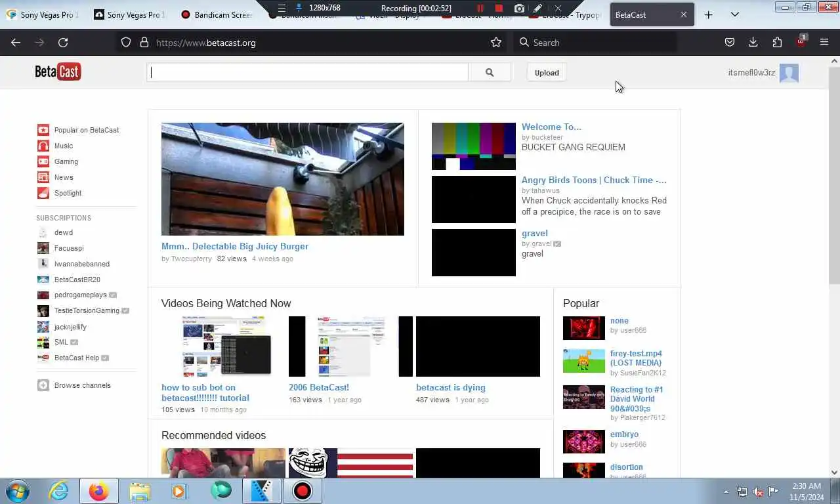The height and width of the screenshot is (504, 840).
Task: Click Browse channels
Action: (x=82, y=385)
